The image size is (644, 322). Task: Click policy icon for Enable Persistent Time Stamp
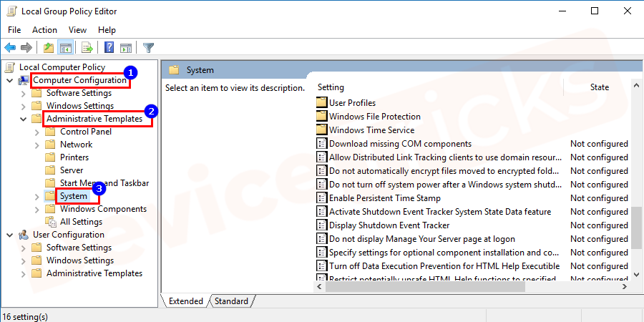pos(321,198)
